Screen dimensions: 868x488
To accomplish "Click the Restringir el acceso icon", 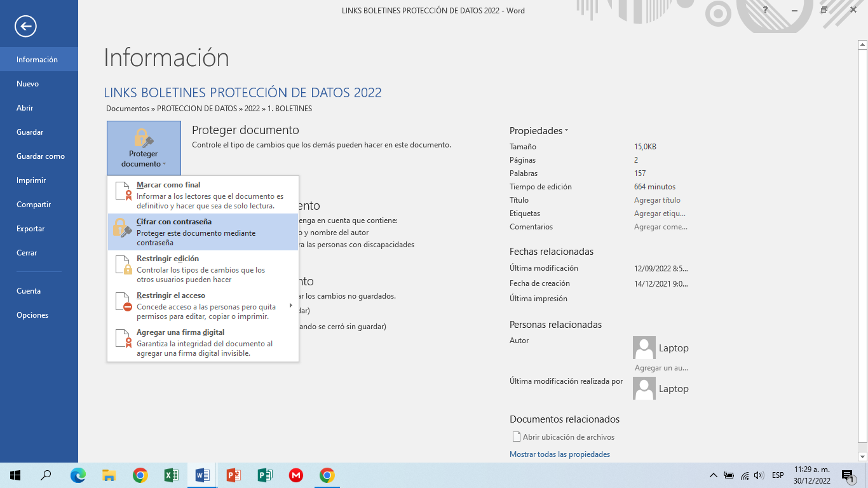I will [x=123, y=302].
